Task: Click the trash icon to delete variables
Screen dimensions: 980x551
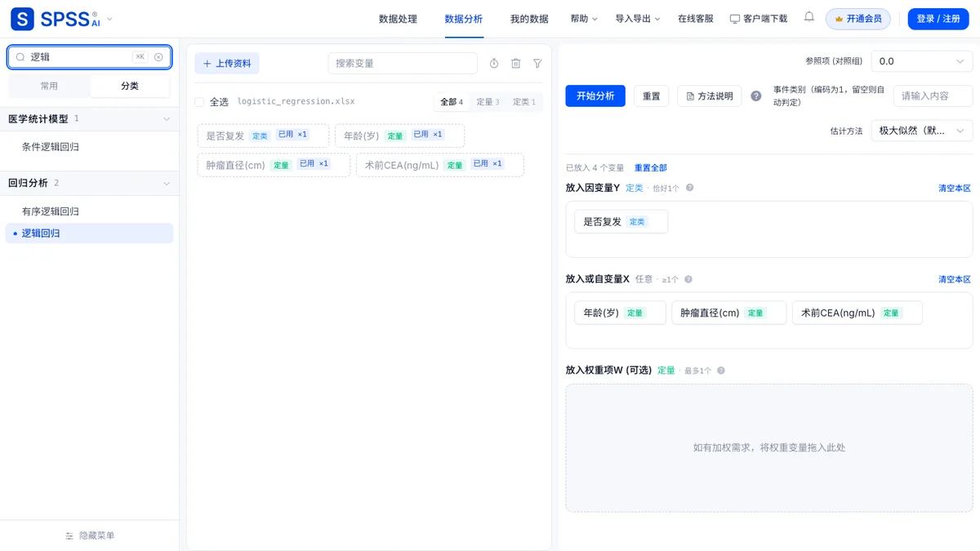Action: 516,64
